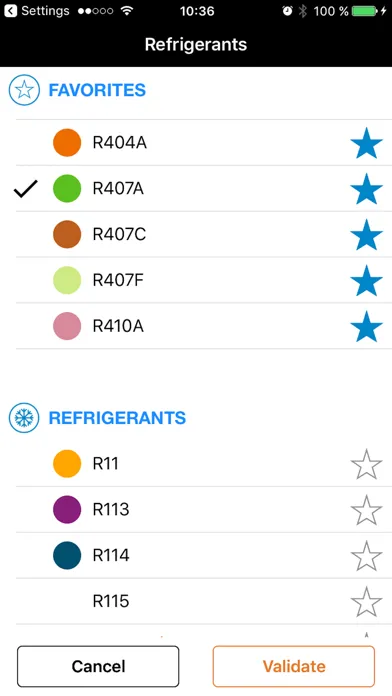
Task: Go back to Settings via the back arrow
Action: point(10,11)
